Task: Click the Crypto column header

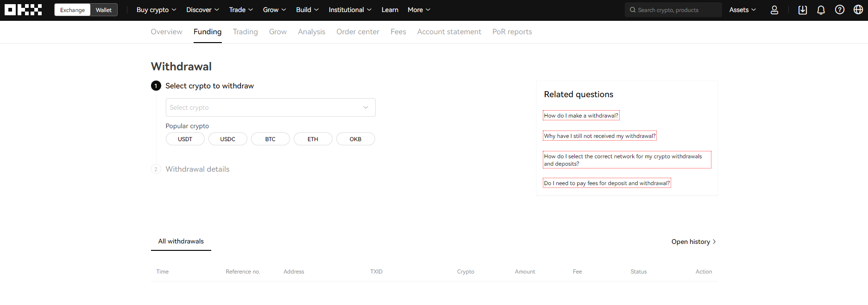Action: point(465,272)
